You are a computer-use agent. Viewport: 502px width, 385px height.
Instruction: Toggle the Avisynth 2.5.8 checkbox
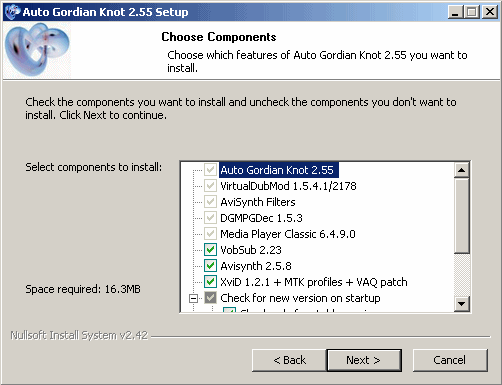[210, 266]
